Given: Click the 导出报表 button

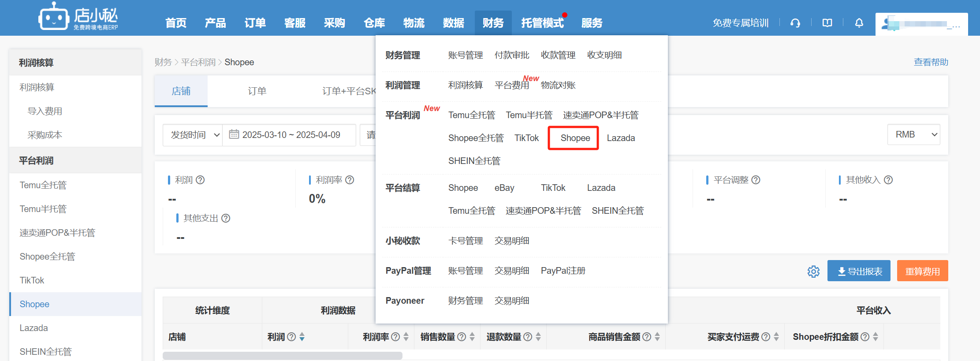Looking at the screenshot, I should coord(859,271).
